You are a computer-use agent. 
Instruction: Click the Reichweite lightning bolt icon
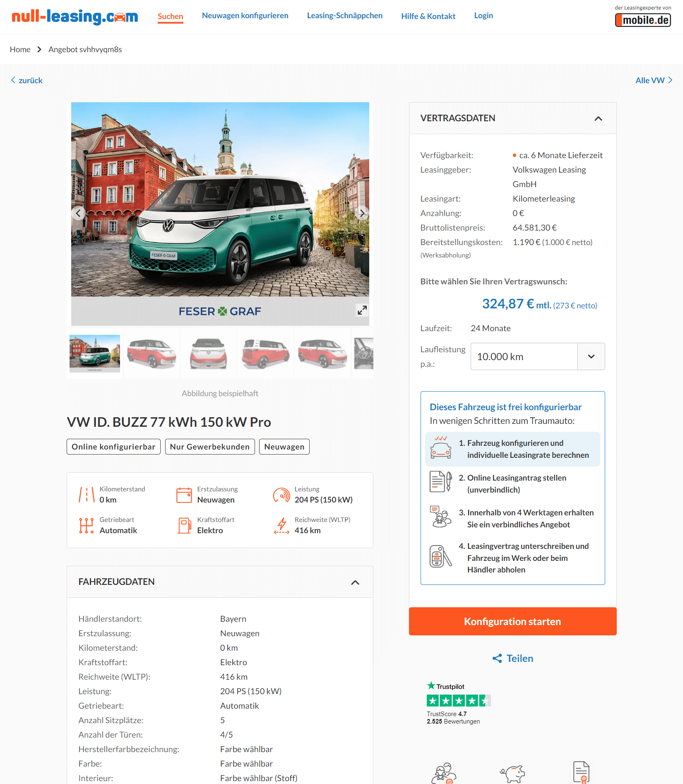click(x=282, y=525)
